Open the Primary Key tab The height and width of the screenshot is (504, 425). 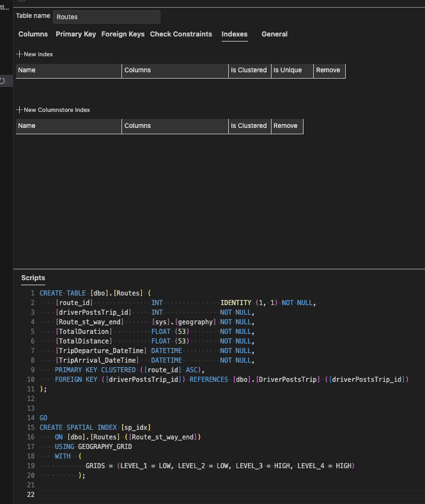[x=76, y=34]
